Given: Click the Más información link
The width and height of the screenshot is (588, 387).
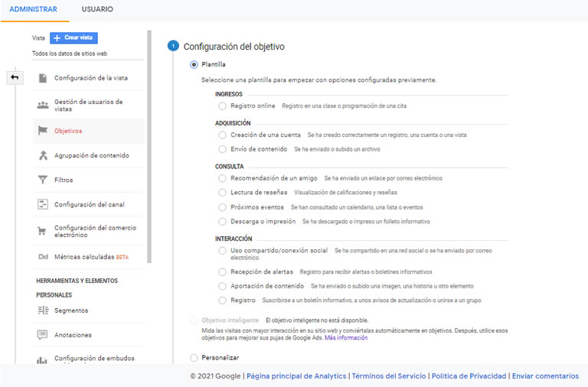Looking at the screenshot, I should pyautogui.click(x=346, y=338).
